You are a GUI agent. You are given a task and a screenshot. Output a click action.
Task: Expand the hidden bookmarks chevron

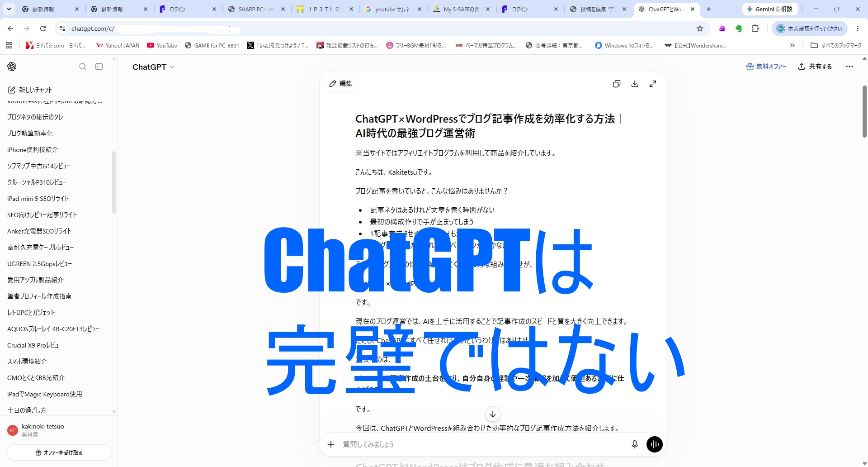click(792, 45)
